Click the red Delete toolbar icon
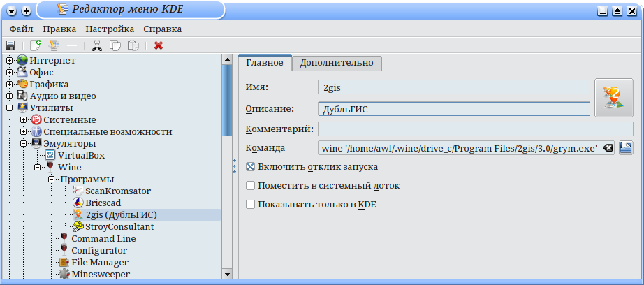 pos(159,45)
